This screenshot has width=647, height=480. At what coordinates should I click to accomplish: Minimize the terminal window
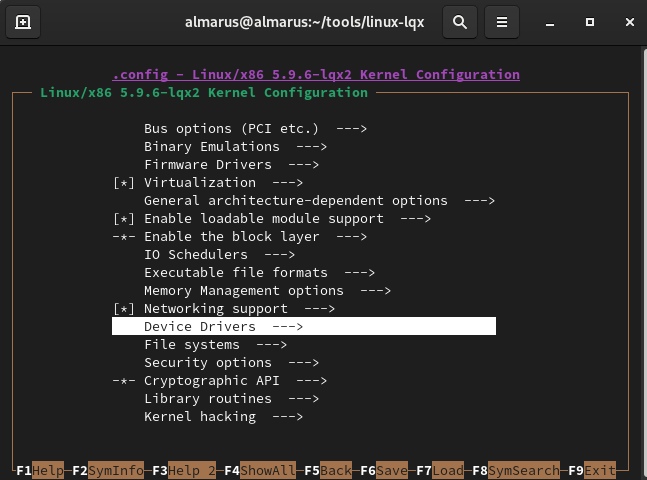(550, 22)
